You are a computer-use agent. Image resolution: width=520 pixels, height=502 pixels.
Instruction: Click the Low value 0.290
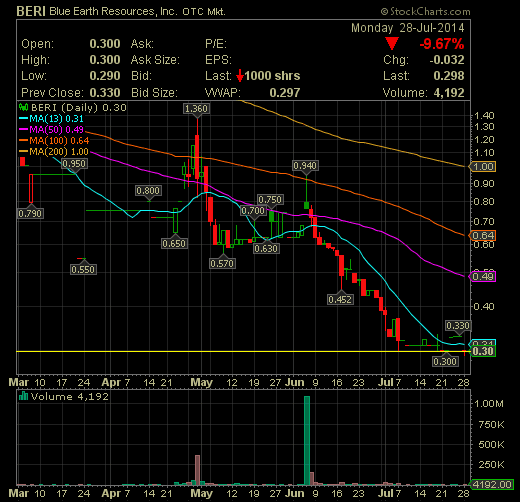coord(105,76)
